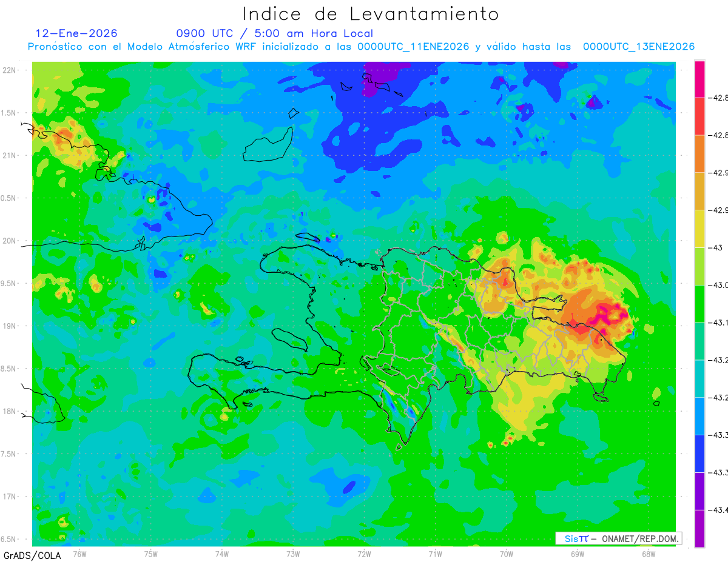Click the bottom purple legend swatch
The height and width of the screenshot is (562, 728).
(x=699, y=528)
